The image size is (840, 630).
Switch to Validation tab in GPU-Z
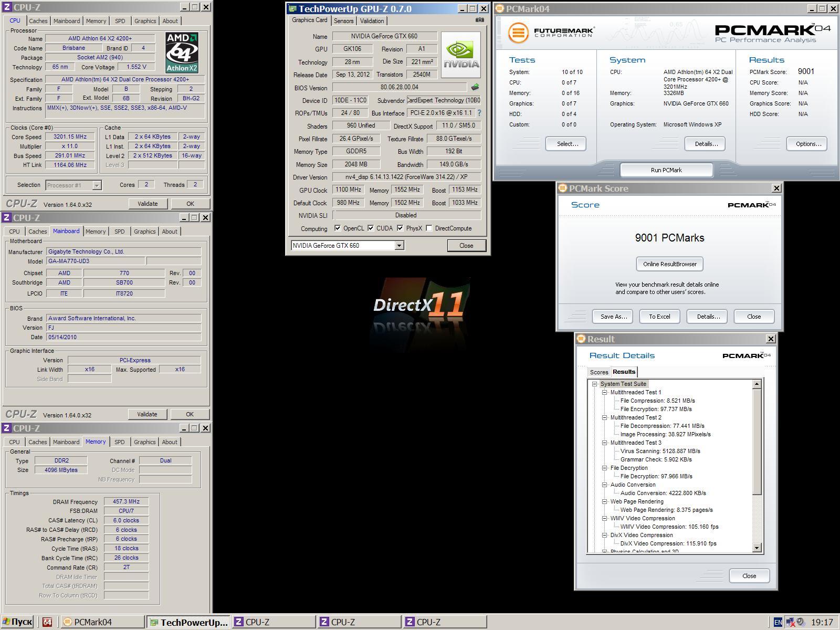372,21
